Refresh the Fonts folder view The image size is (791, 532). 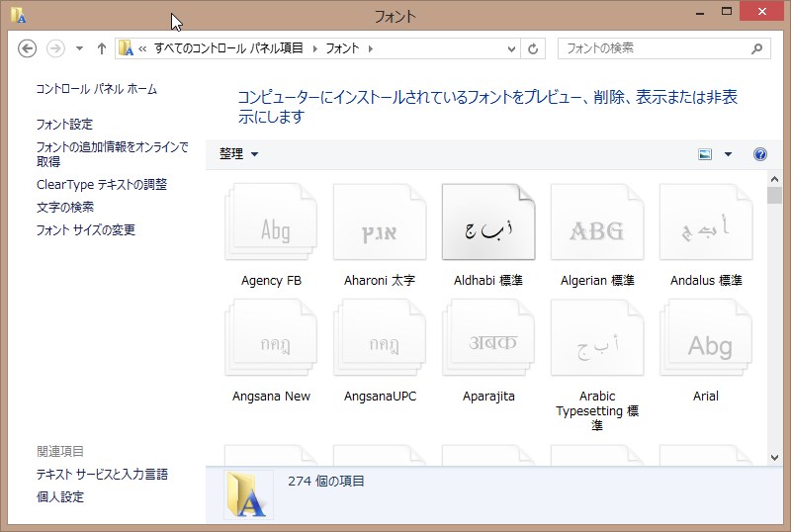click(533, 49)
